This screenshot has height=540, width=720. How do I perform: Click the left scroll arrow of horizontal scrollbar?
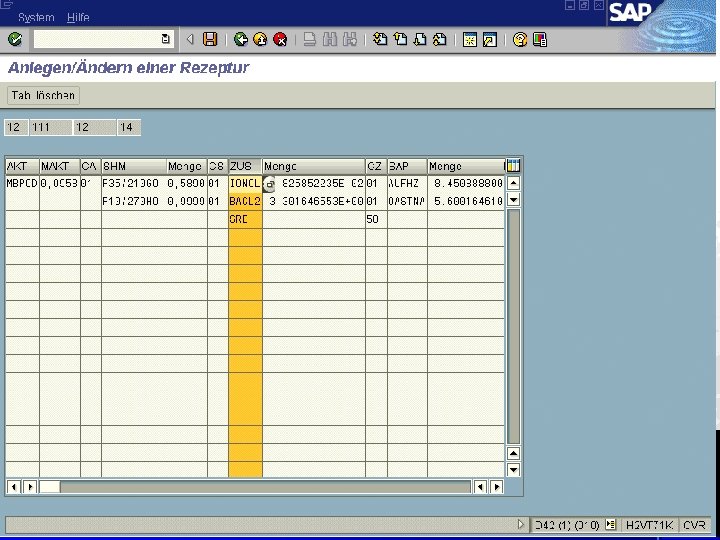pyautogui.click(x=14, y=487)
